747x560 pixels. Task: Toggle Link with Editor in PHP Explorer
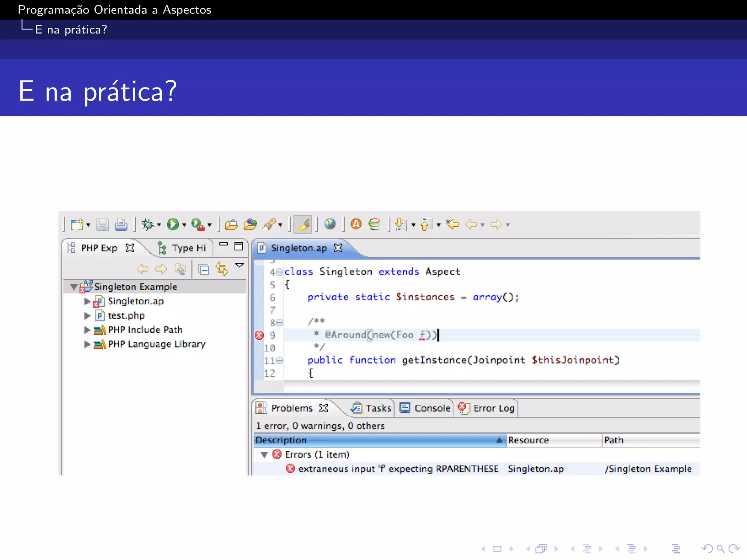pos(222,269)
